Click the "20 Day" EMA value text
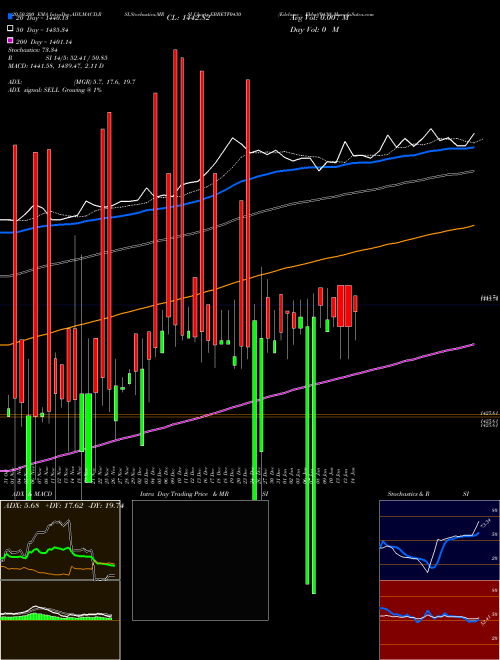Viewport: 500px width, 660px height. pos(42,18)
